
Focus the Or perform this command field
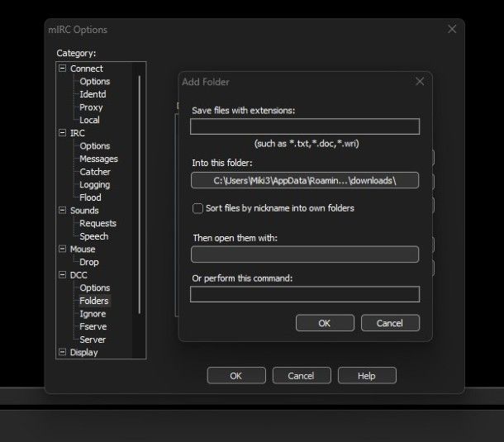click(x=305, y=294)
